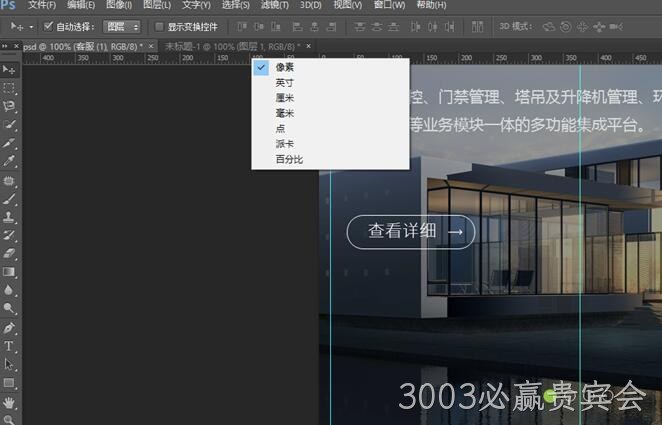Click the 查看详细 button in the canvas
Screen dimensions: 662x425
[411, 232]
